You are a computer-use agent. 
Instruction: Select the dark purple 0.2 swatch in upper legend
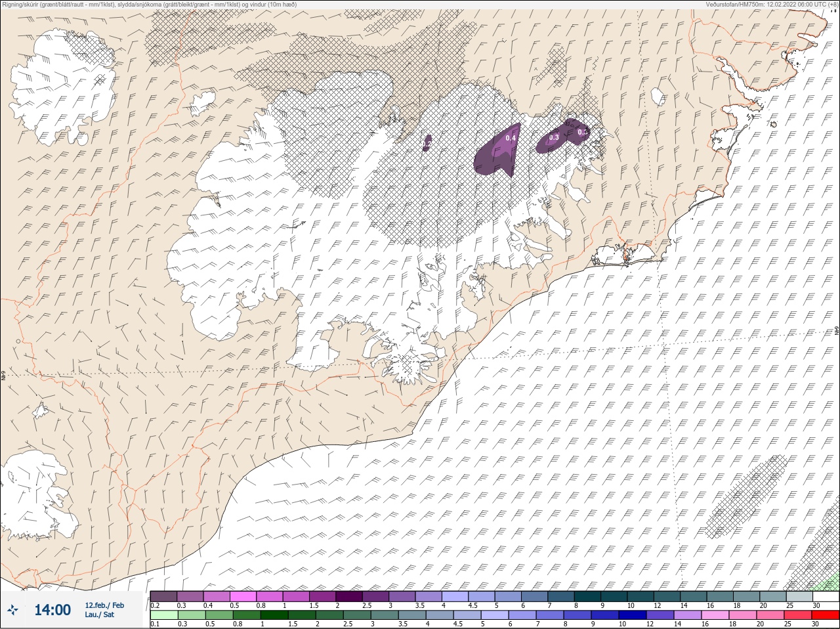point(163,596)
